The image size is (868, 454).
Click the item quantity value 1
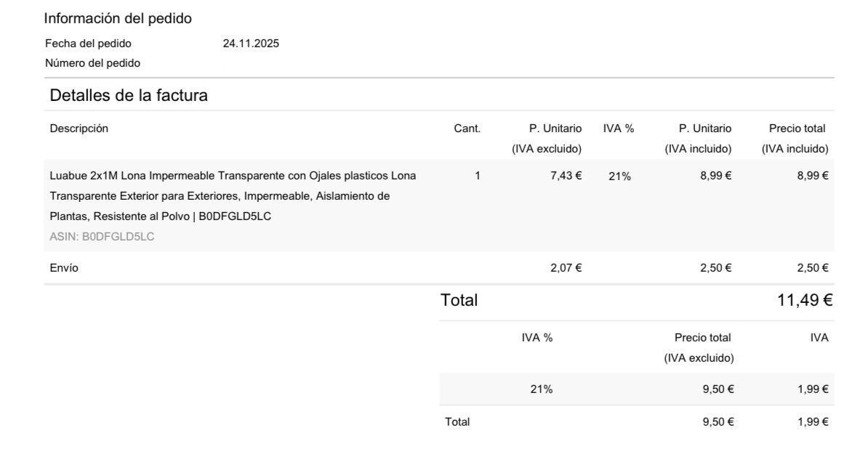coord(478,175)
